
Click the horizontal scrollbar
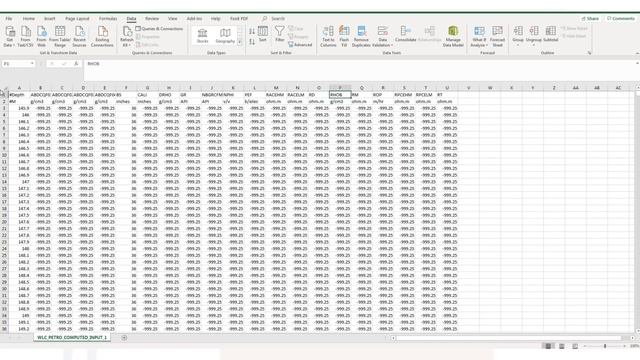pyautogui.click(x=508, y=338)
